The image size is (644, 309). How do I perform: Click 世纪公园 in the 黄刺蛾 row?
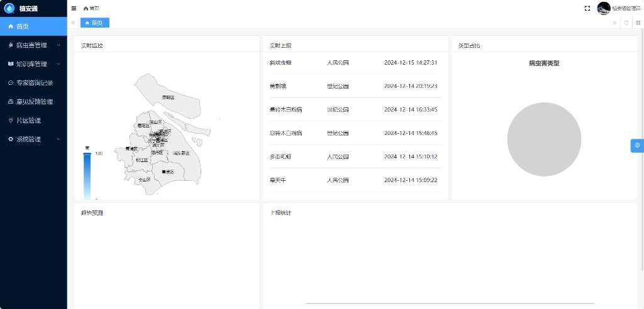click(338, 86)
